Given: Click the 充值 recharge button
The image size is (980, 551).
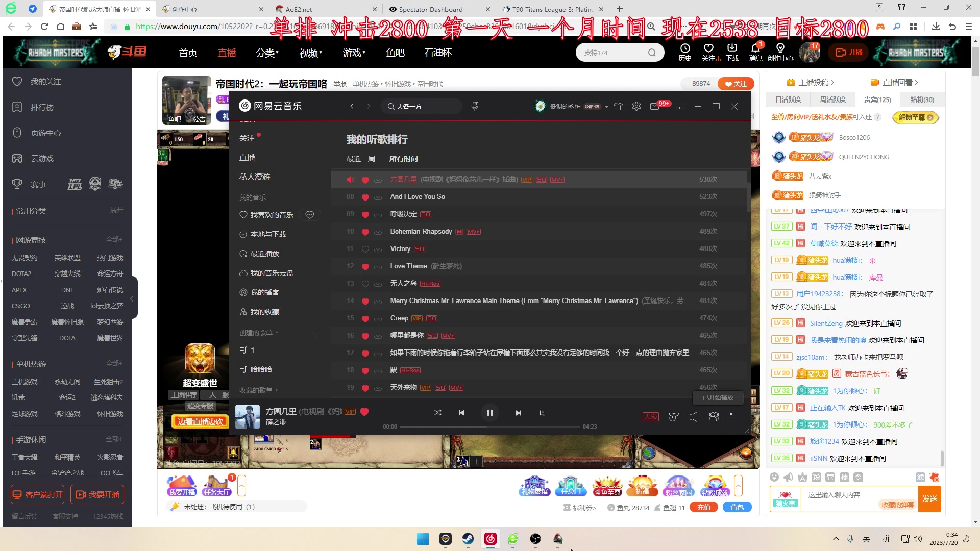Looking at the screenshot, I should click(704, 507).
